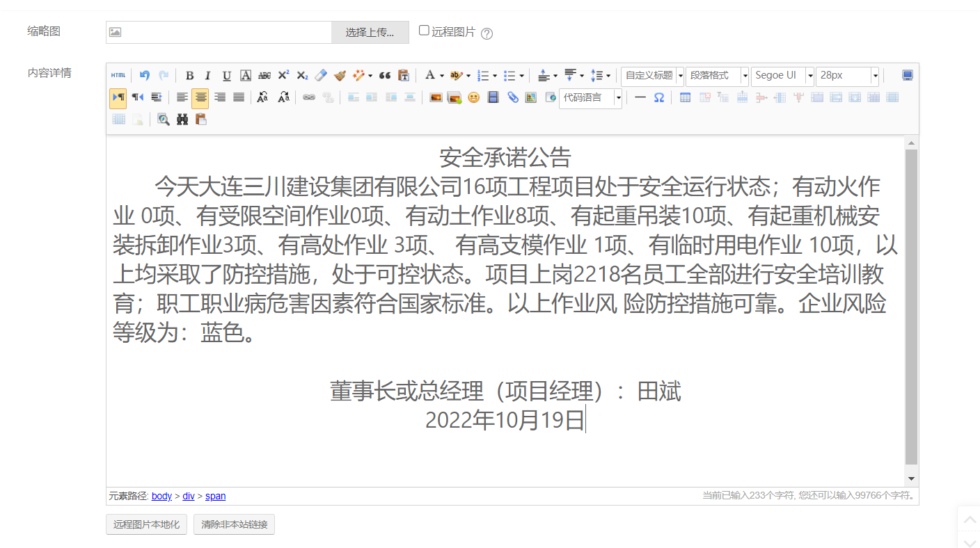Screen dimensions: 980x548
Task: Click the editor scrollbar down arrow
Action: (912, 478)
